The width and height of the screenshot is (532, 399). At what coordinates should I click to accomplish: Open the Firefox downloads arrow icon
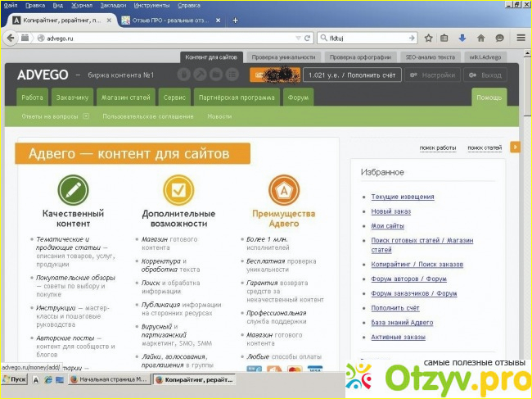462,38
